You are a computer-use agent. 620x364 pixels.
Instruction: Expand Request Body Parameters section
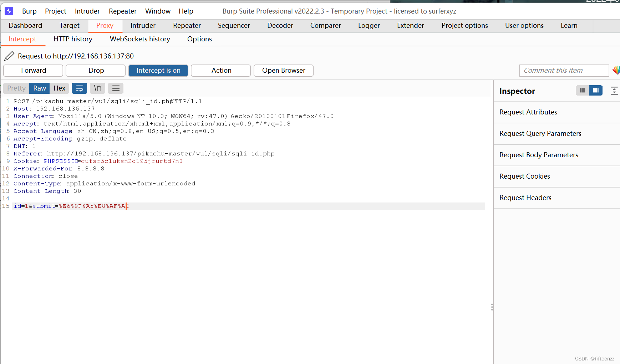coord(557,155)
